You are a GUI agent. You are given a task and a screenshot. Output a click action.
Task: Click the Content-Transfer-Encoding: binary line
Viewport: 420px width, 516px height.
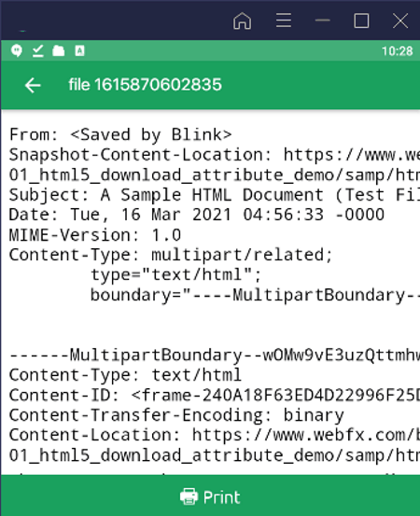176,415
